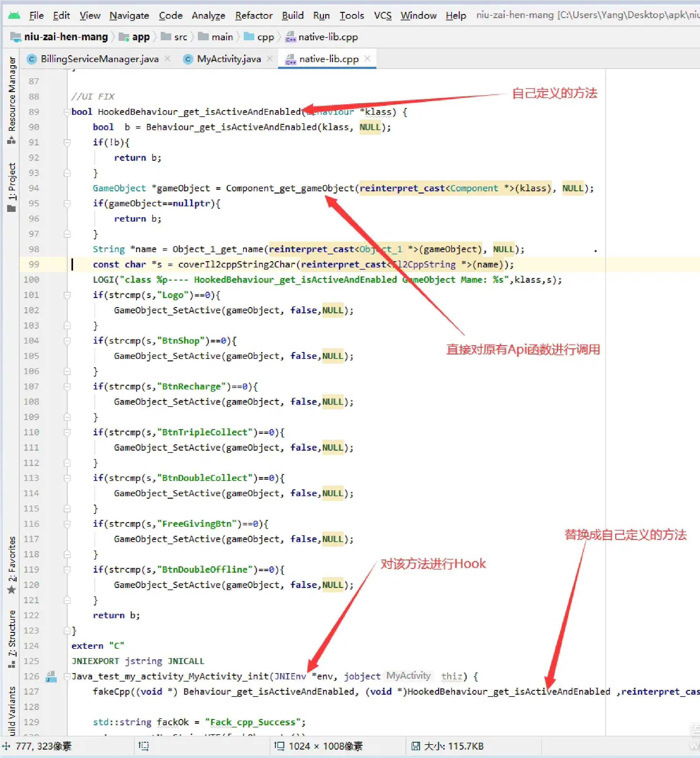The height and width of the screenshot is (758, 700).
Task: Click the gutter icon at line 126
Action: [51, 677]
